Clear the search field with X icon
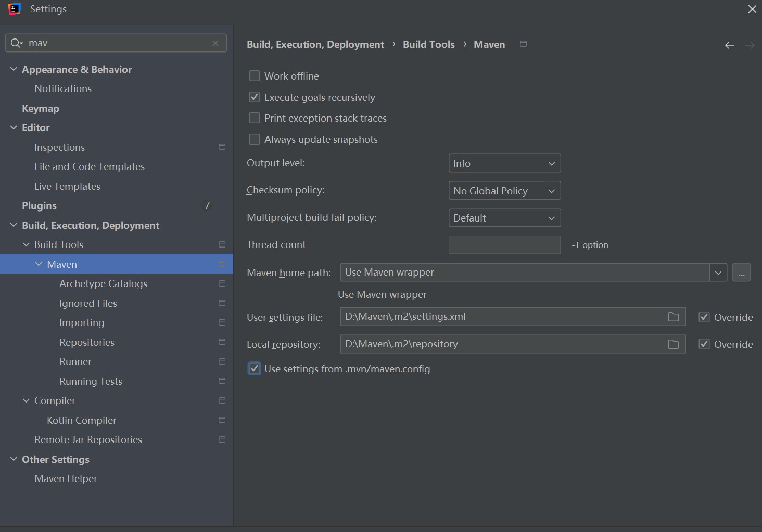This screenshot has height=532, width=762. coord(215,43)
